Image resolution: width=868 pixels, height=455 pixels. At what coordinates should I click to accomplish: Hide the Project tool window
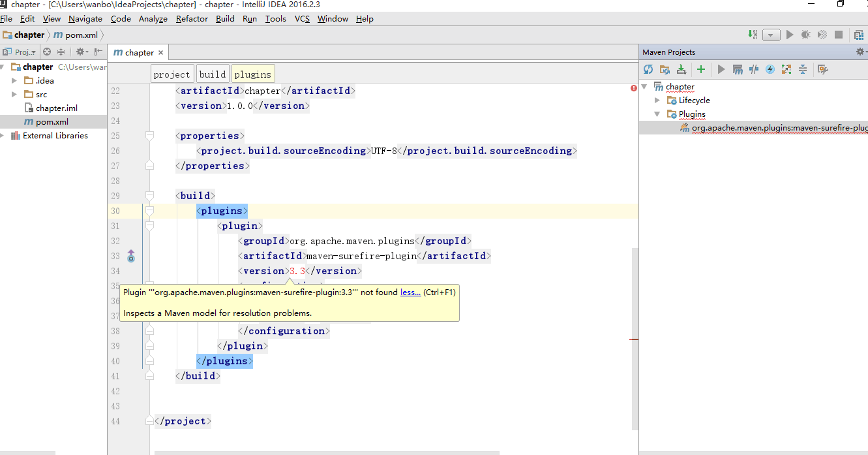[x=98, y=52]
